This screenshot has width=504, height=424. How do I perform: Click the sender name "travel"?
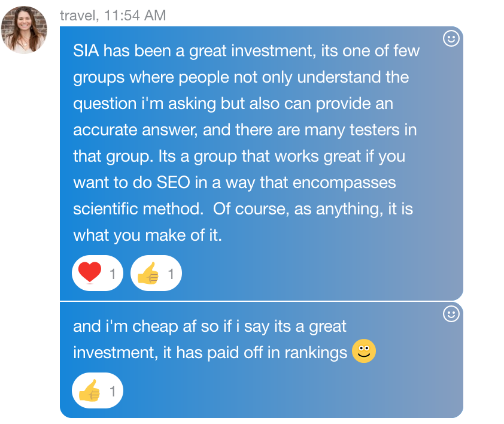(78, 16)
